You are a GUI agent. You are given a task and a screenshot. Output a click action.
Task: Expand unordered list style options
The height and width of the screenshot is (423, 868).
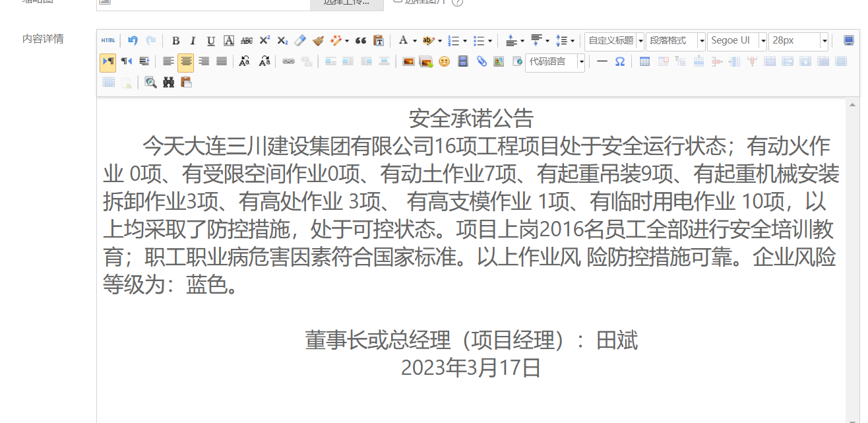[490, 41]
